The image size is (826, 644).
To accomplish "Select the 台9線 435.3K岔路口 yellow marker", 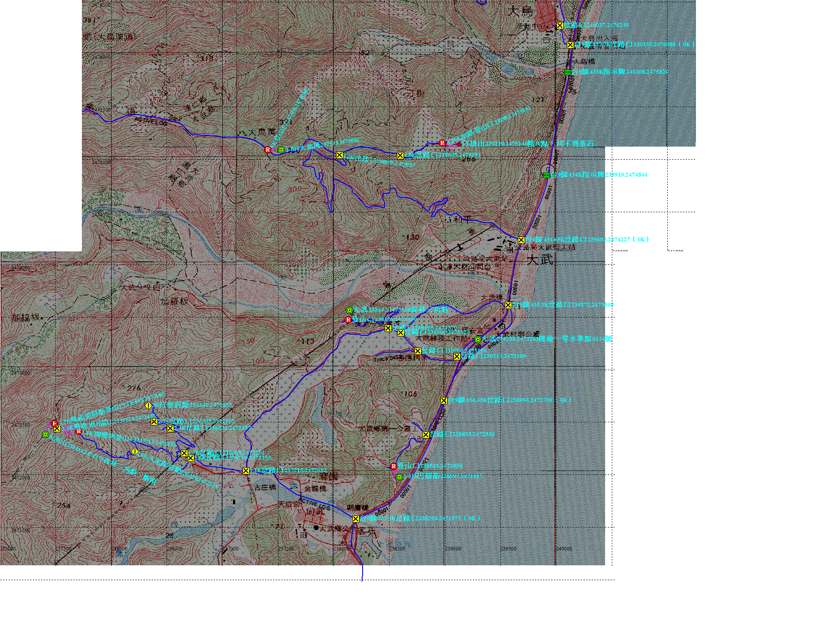I will pyautogui.click(x=508, y=305).
